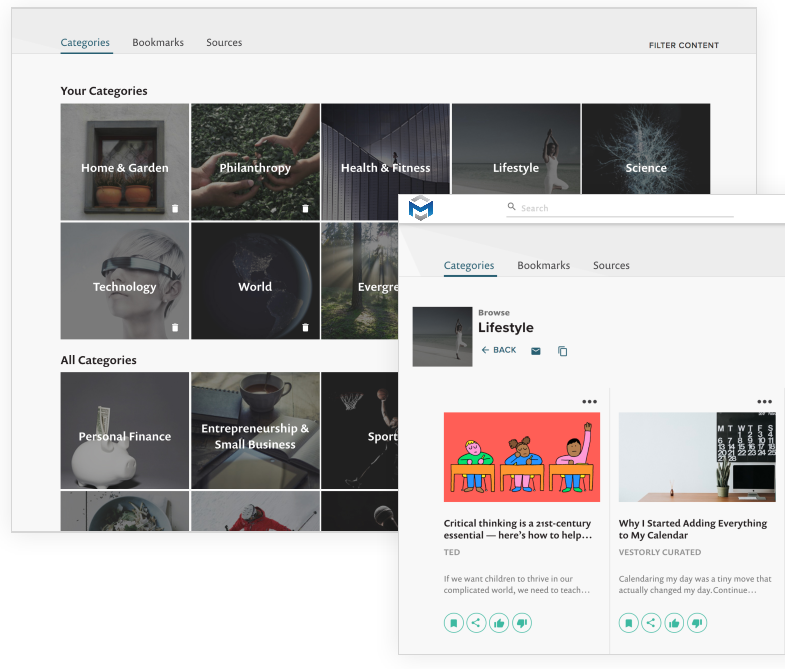Open the Personal Finance category tile

tap(125, 436)
